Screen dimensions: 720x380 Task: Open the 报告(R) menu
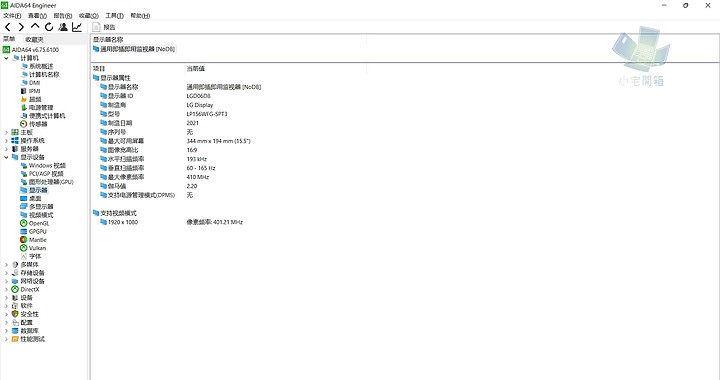tap(63, 16)
